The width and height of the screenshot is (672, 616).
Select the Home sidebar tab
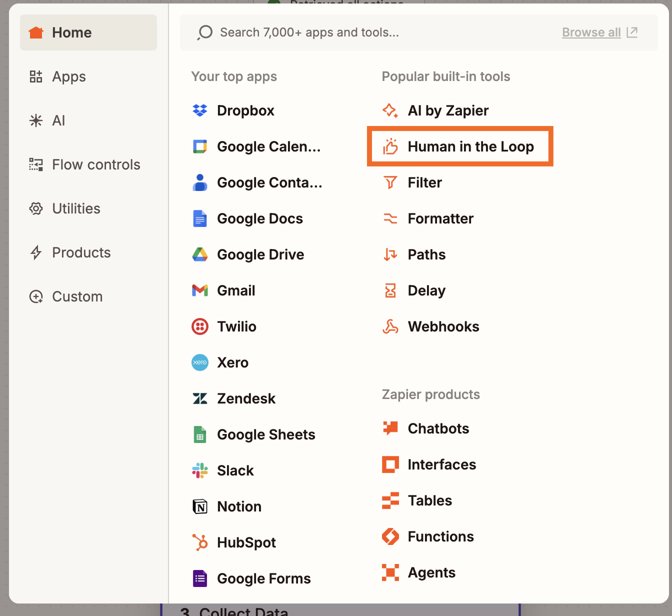88,32
